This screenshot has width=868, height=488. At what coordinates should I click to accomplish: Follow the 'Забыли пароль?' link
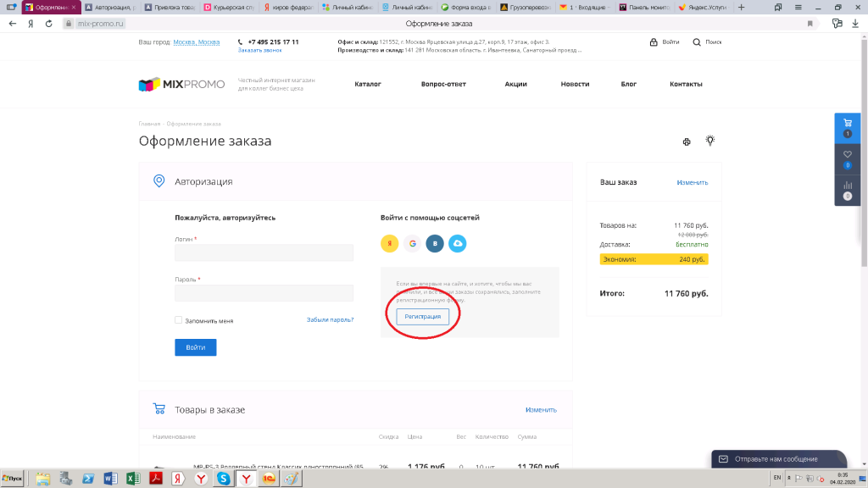[330, 319]
